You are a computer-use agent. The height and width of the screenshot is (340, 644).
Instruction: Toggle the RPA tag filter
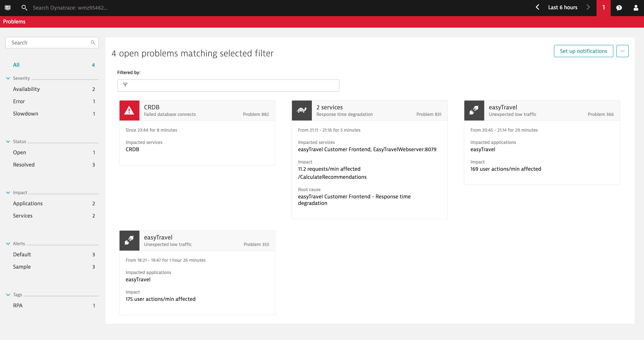(18, 305)
